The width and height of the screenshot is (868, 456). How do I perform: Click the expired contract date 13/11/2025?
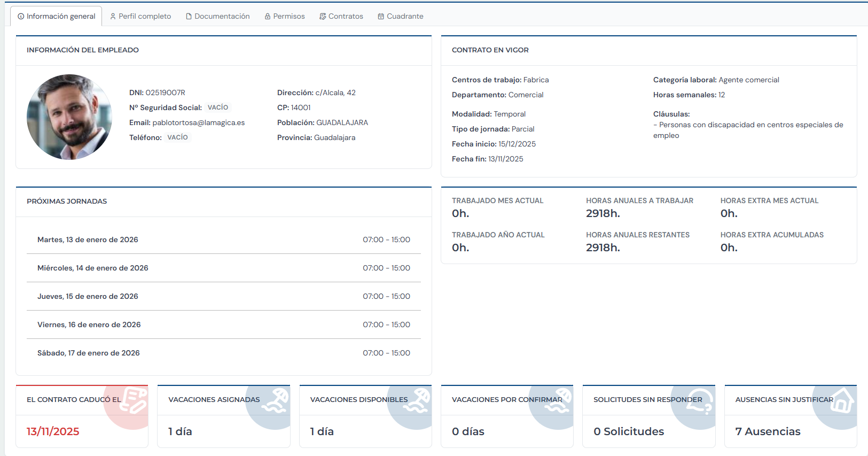[53, 431]
